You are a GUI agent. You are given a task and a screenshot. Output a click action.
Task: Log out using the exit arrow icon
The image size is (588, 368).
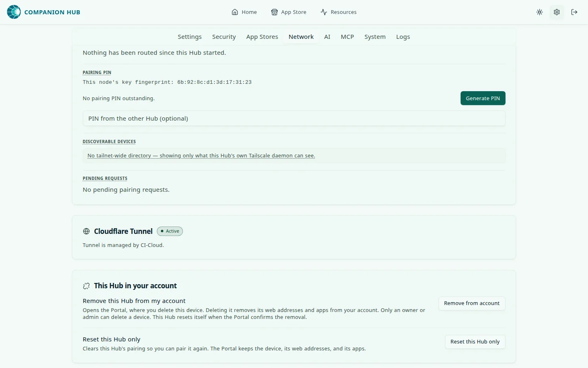click(x=574, y=12)
